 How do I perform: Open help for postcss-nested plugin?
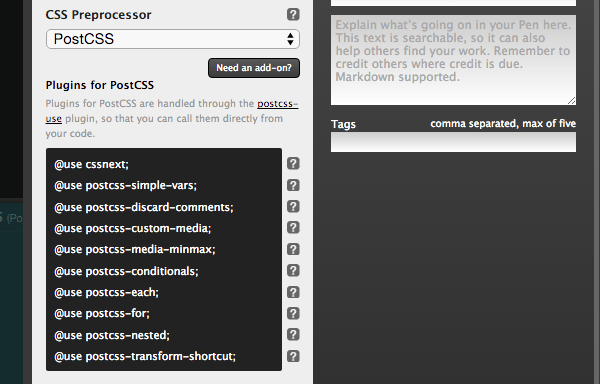click(293, 335)
